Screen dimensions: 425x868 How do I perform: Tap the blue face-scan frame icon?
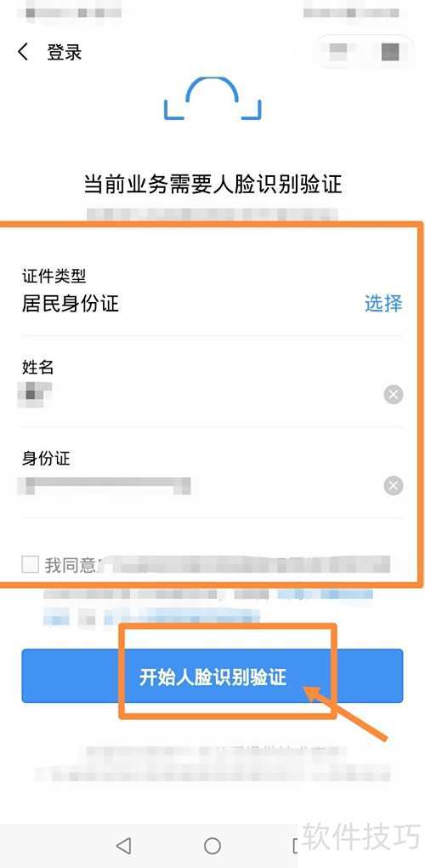tap(212, 99)
